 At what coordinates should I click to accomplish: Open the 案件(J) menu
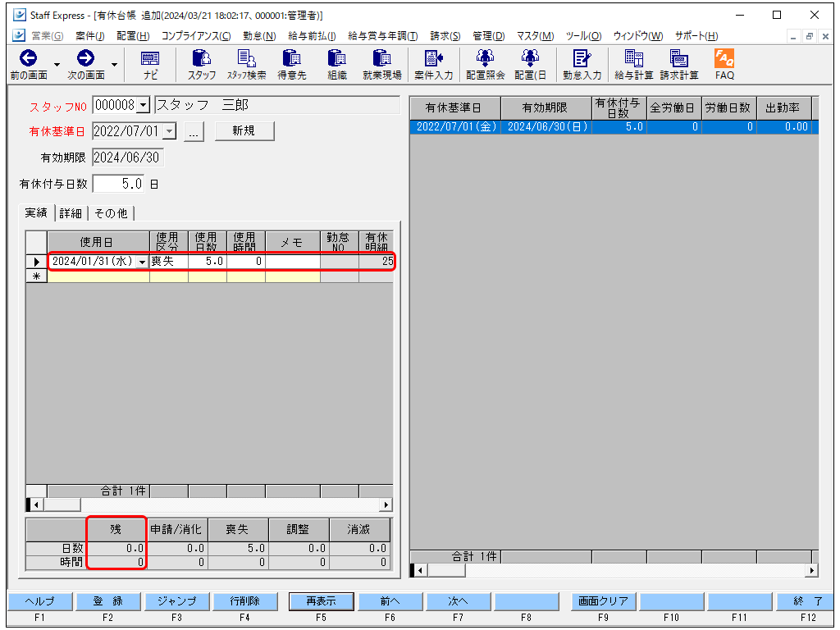(89, 36)
